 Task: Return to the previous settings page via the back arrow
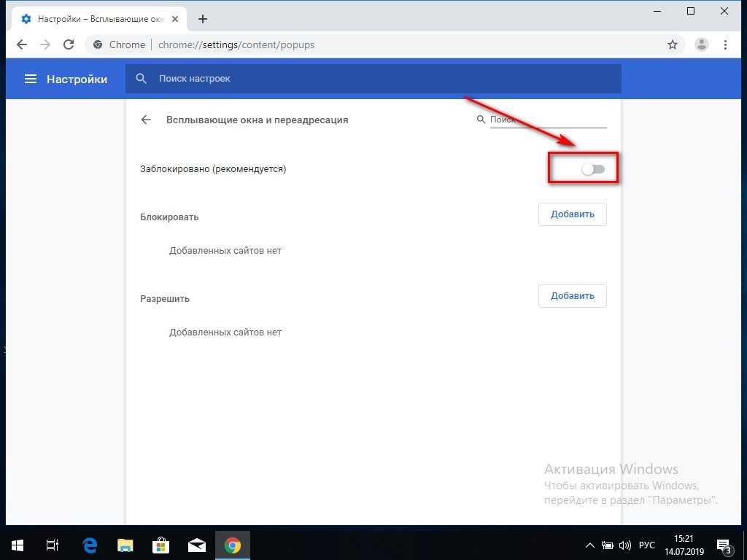tap(146, 120)
